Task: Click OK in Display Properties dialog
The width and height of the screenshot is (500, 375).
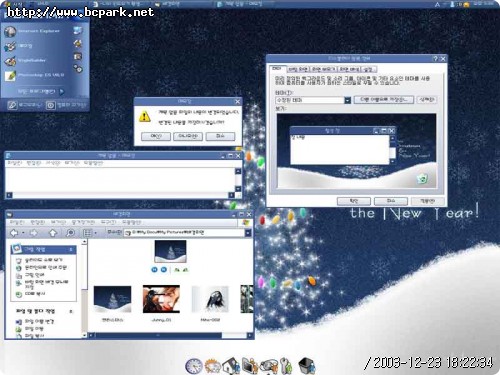Action: [x=354, y=201]
